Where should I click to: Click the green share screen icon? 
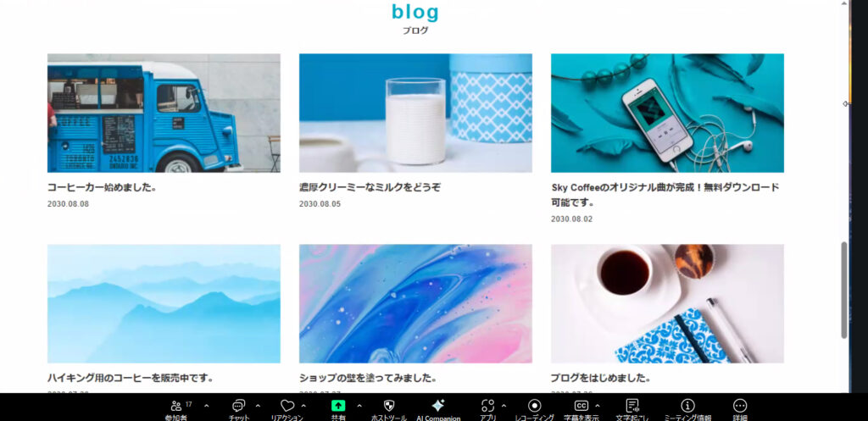click(338, 406)
